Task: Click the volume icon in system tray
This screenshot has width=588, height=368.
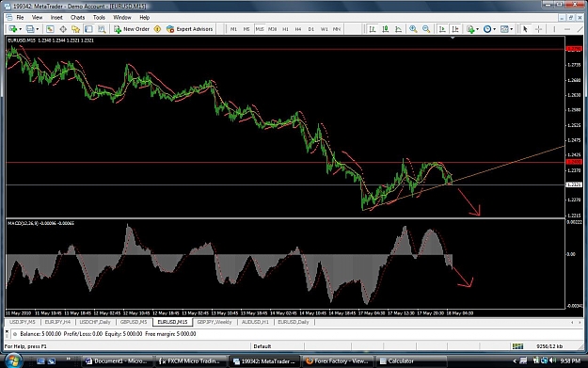Action: [552, 360]
